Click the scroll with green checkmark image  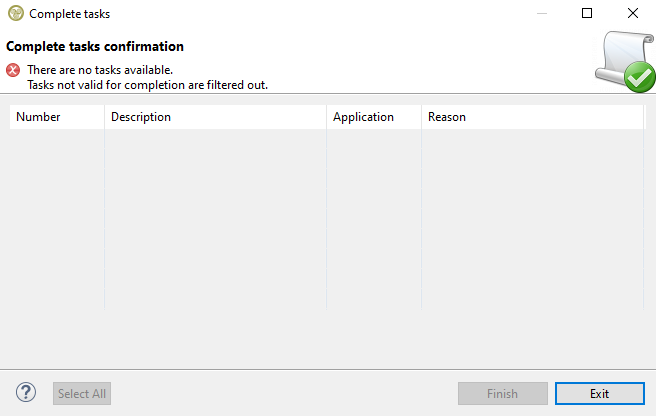pos(624,62)
